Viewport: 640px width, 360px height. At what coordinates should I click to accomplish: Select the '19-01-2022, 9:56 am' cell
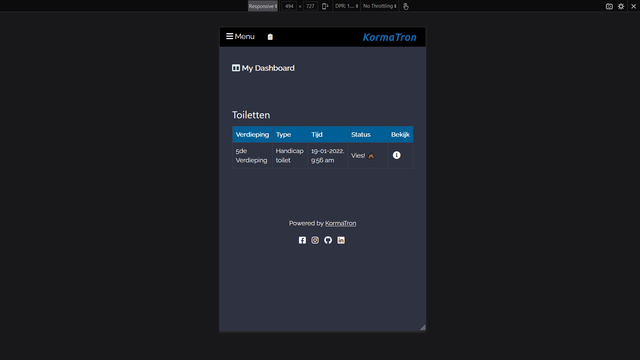(328, 156)
